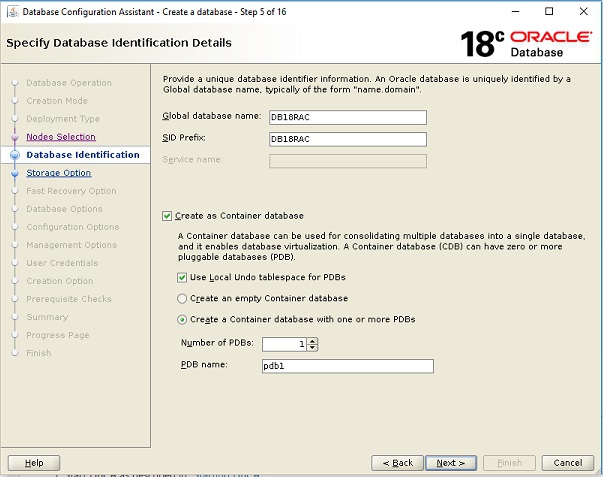This screenshot has height=477, width=603.
Task: Click the Database Options step
Action: click(x=64, y=209)
